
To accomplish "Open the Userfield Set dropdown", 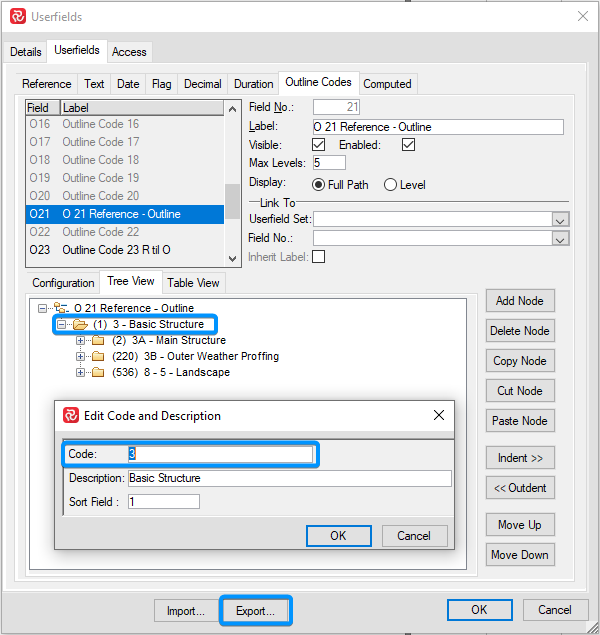I will [x=561, y=220].
